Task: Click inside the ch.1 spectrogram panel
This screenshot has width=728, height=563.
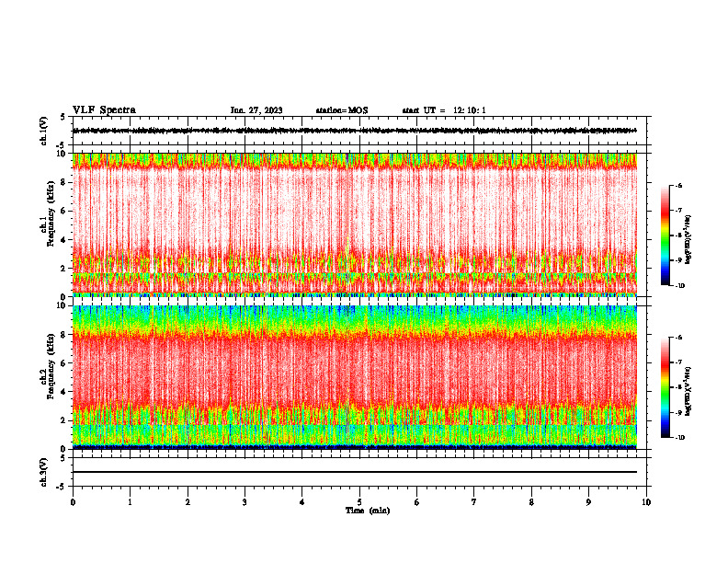Action: 354,224
